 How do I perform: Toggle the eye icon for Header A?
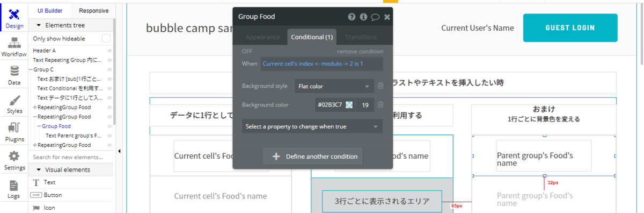pyautogui.click(x=109, y=51)
